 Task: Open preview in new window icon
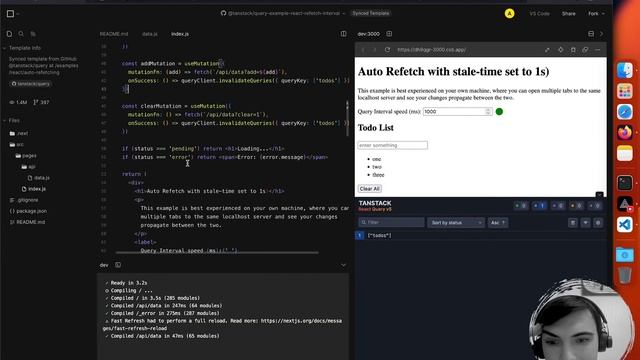pyautogui.click(x=547, y=50)
